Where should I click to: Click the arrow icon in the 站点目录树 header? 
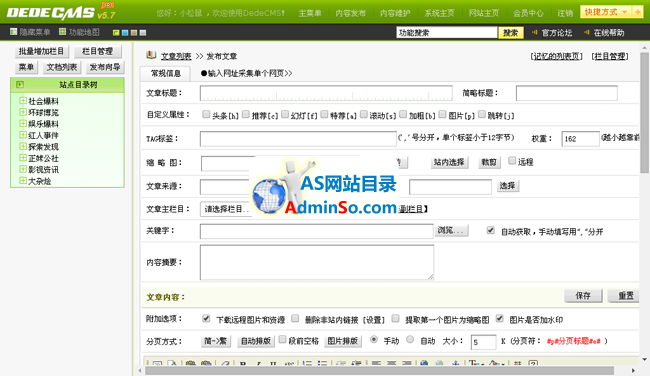19,85
